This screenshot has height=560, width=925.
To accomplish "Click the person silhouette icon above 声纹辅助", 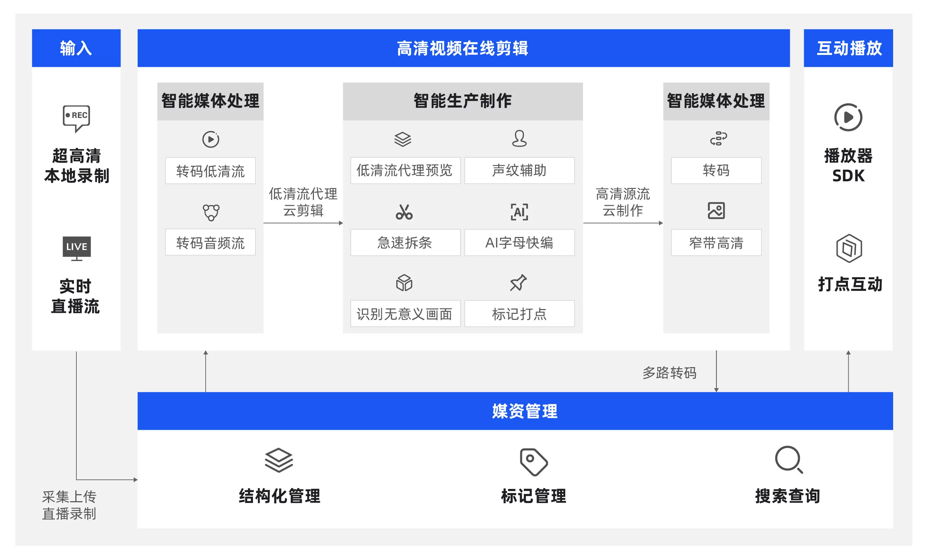I will tap(519, 139).
